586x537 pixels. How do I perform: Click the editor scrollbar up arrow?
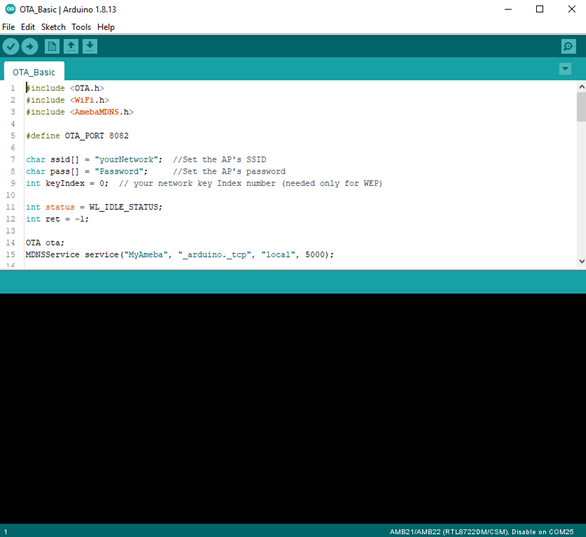click(x=582, y=87)
